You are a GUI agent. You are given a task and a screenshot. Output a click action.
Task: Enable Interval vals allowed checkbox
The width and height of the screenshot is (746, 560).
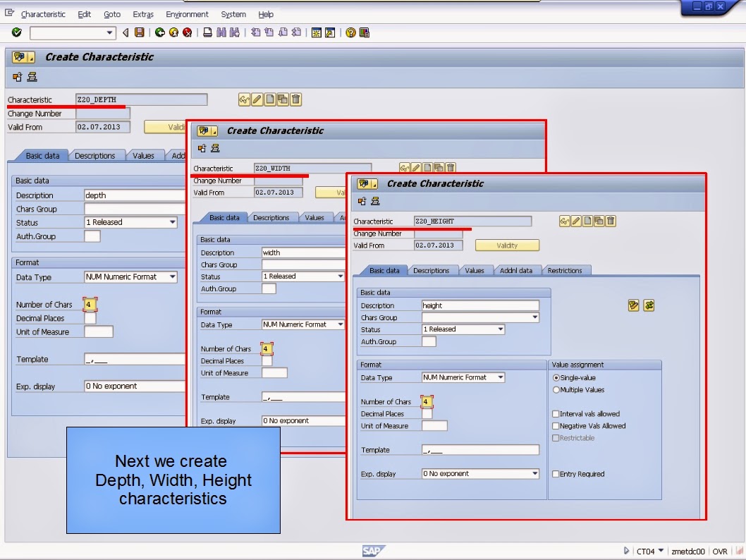pos(555,414)
